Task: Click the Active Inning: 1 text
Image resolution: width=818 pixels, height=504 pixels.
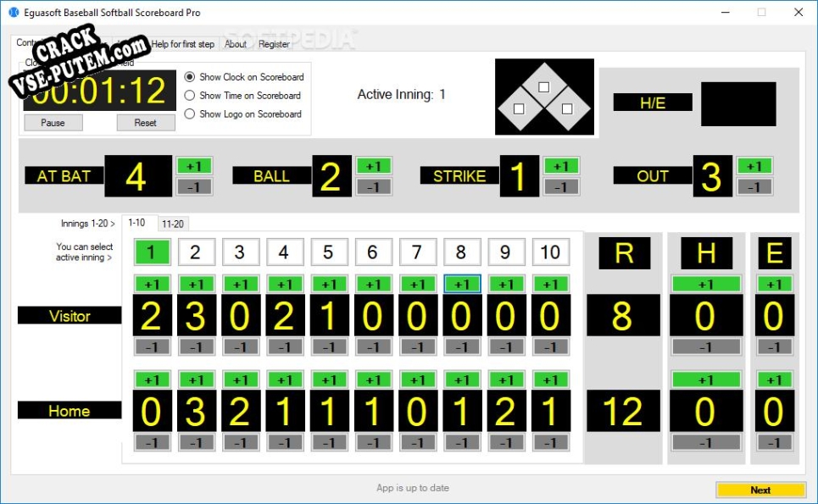Action: click(x=401, y=94)
